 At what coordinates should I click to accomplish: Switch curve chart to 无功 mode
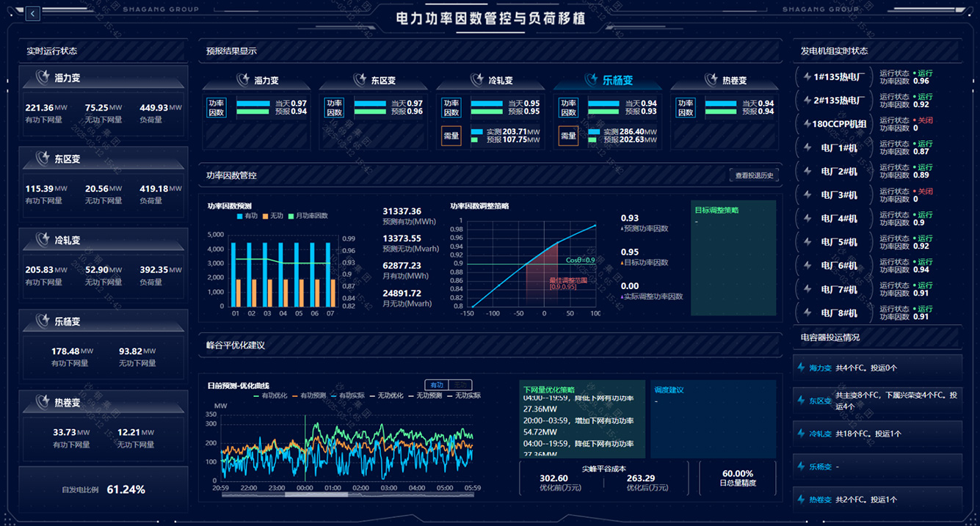[460, 385]
